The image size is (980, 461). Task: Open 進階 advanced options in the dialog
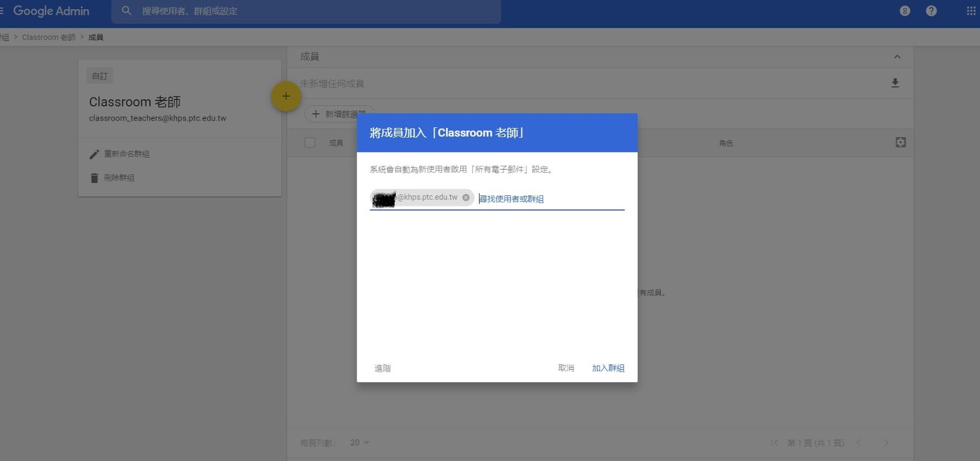point(383,368)
